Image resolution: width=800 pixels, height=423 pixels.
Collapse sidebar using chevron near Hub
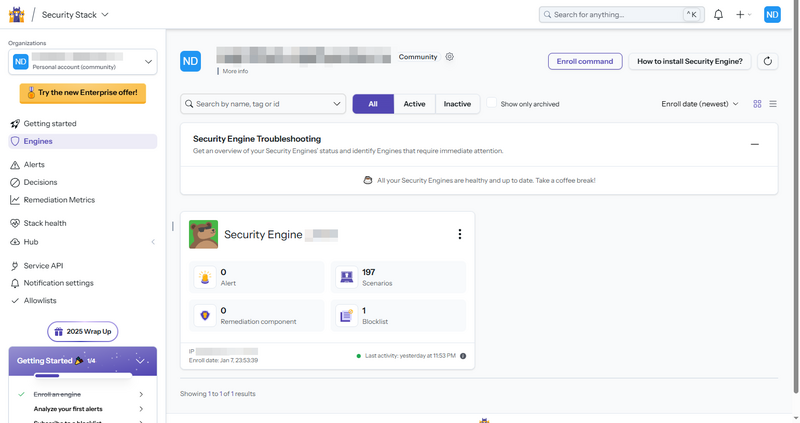point(153,242)
